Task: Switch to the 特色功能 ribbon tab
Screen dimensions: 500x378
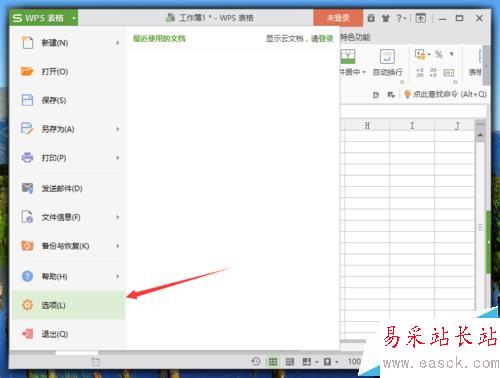Action: coord(355,37)
